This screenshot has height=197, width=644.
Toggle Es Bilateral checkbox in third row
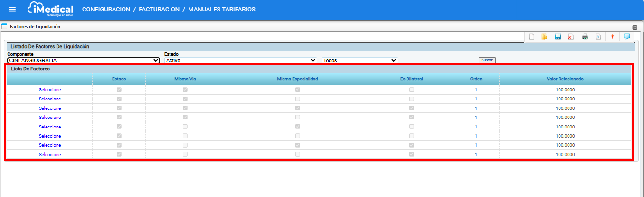pos(411,108)
